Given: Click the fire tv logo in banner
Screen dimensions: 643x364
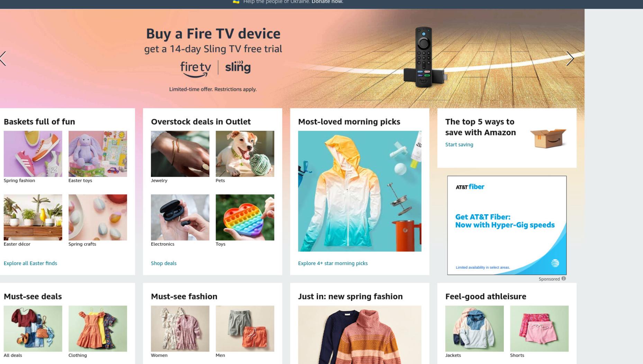Looking at the screenshot, I should pyautogui.click(x=196, y=68).
